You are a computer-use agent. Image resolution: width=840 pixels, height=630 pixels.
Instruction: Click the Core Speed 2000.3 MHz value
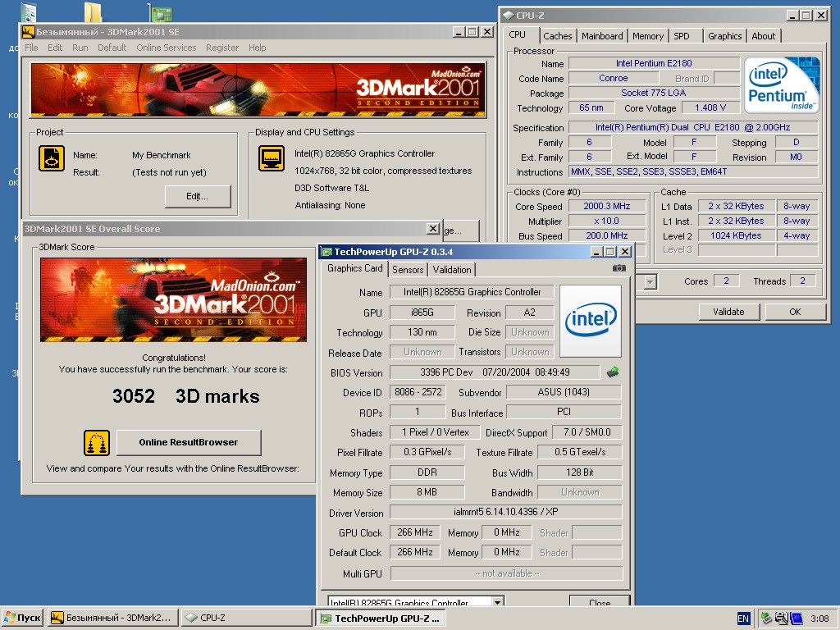pyautogui.click(x=607, y=206)
